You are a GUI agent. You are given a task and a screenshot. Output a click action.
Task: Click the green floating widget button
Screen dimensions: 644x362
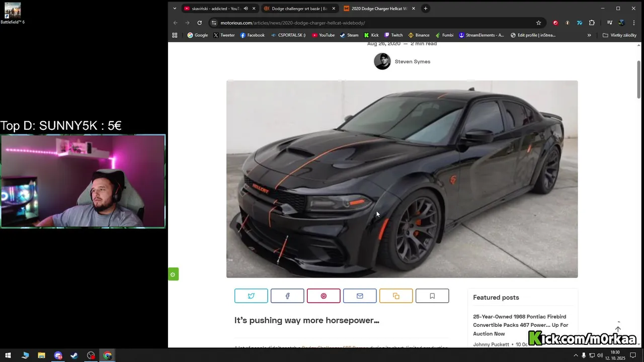point(173,275)
